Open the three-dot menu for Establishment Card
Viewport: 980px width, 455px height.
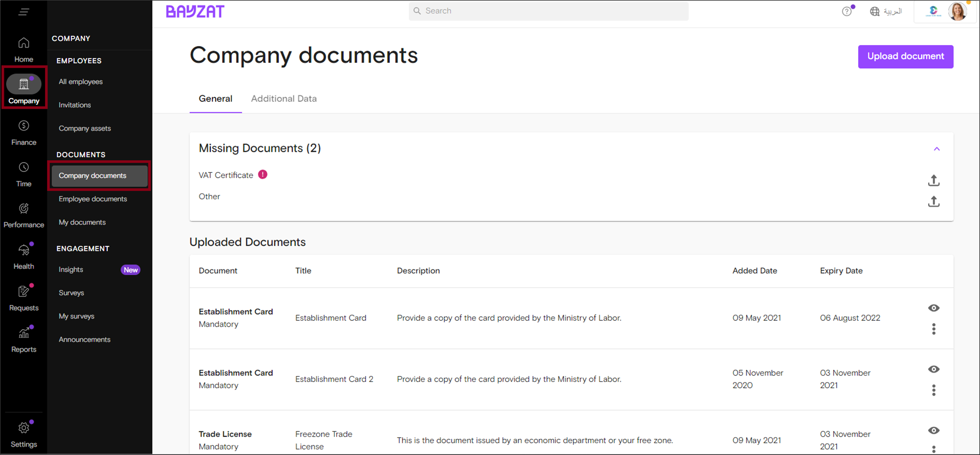tap(933, 329)
